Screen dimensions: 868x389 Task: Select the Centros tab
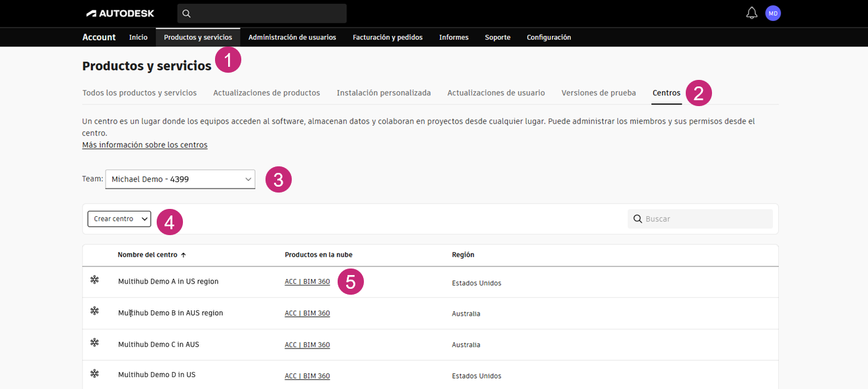click(x=667, y=93)
